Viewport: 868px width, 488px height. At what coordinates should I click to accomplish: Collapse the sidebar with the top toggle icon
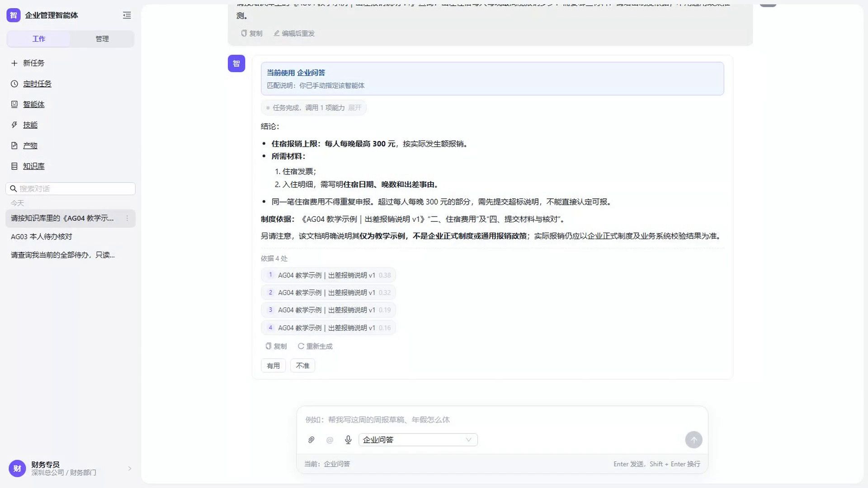pos(127,15)
